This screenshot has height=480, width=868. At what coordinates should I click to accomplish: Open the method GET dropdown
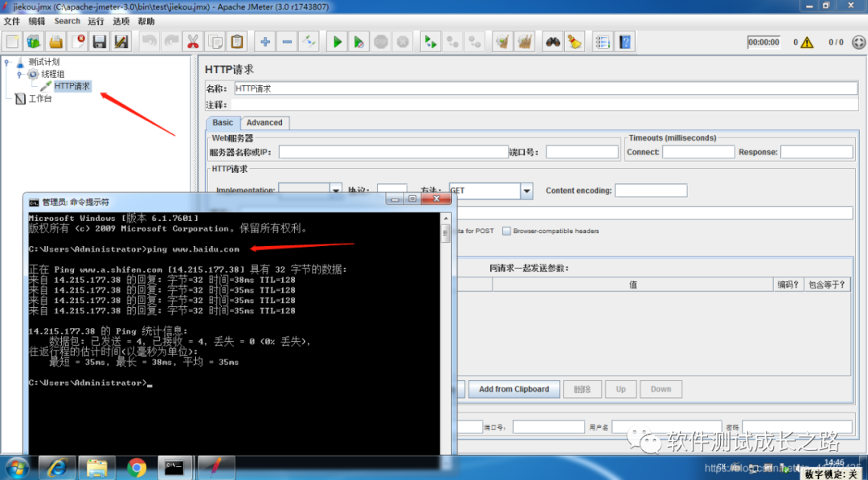click(x=526, y=191)
